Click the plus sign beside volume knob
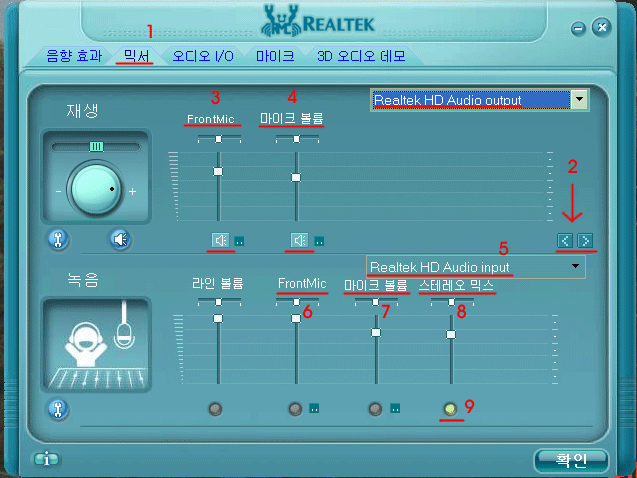The height and width of the screenshot is (478, 637). [132, 191]
